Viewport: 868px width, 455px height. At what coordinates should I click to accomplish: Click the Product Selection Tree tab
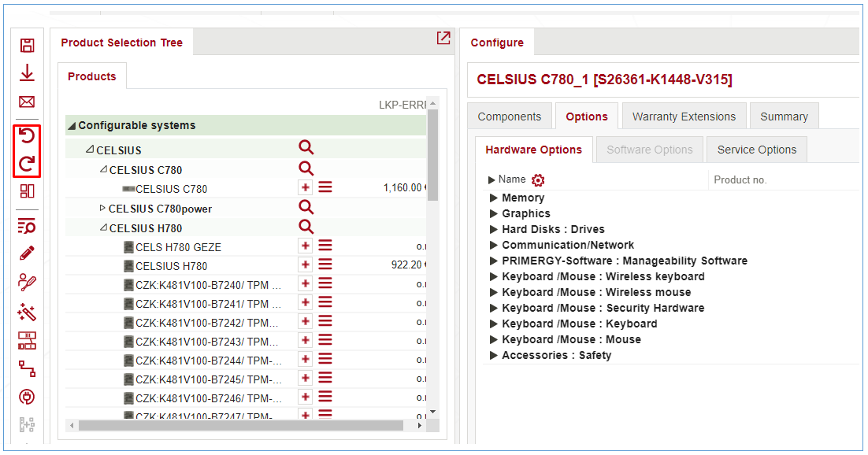point(122,43)
